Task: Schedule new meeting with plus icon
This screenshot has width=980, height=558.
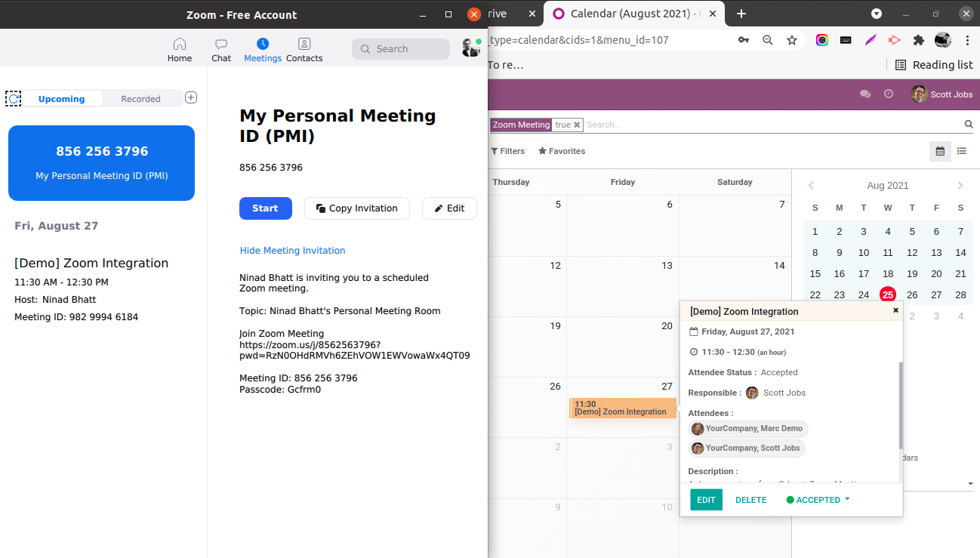Action: pyautogui.click(x=191, y=97)
